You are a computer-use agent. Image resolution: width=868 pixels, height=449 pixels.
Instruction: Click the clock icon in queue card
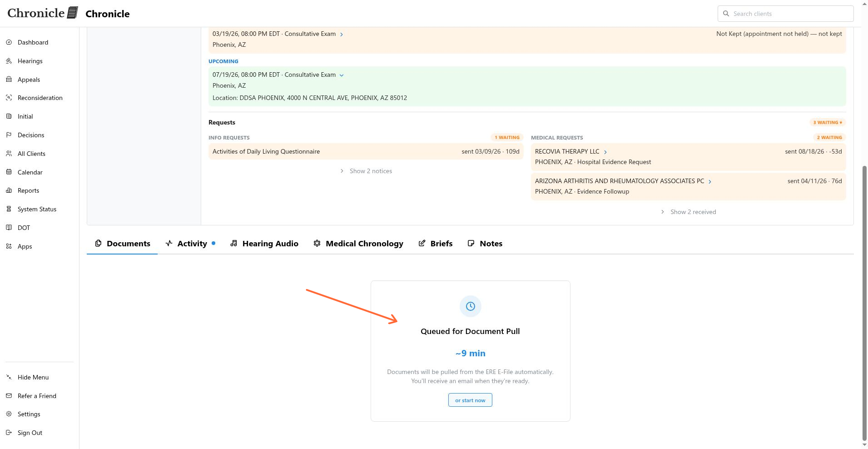(x=470, y=306)
